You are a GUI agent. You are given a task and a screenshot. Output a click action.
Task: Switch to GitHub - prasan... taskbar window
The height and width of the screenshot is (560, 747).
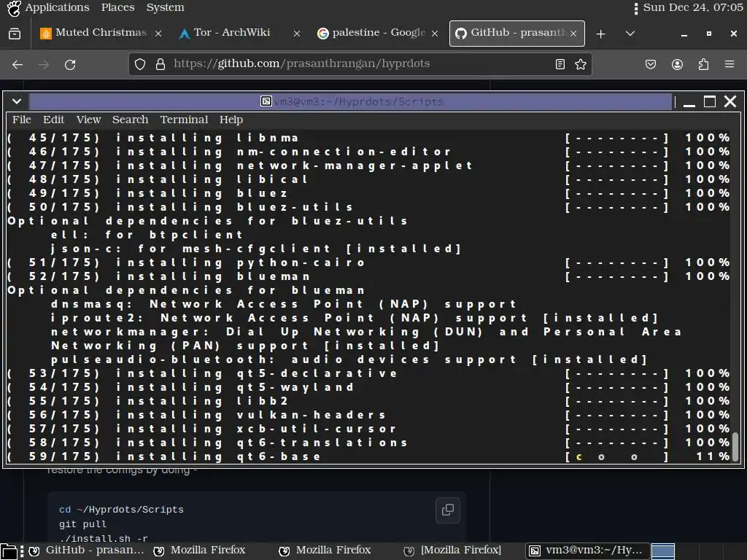(x=86, y=551)
